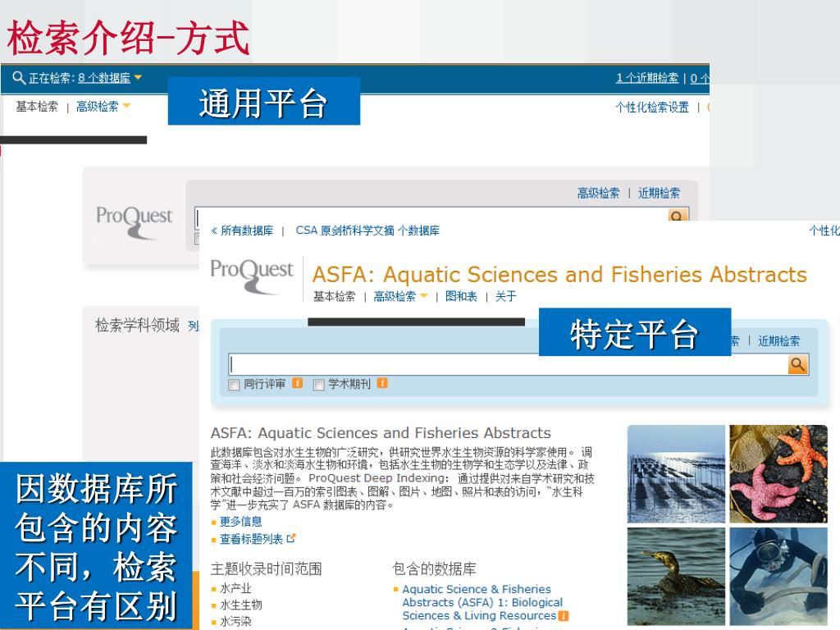The height and width of the screenshot is (630, 840).
Task: Click info icon next to 学术期刊
Action: (x=382, y=383)
